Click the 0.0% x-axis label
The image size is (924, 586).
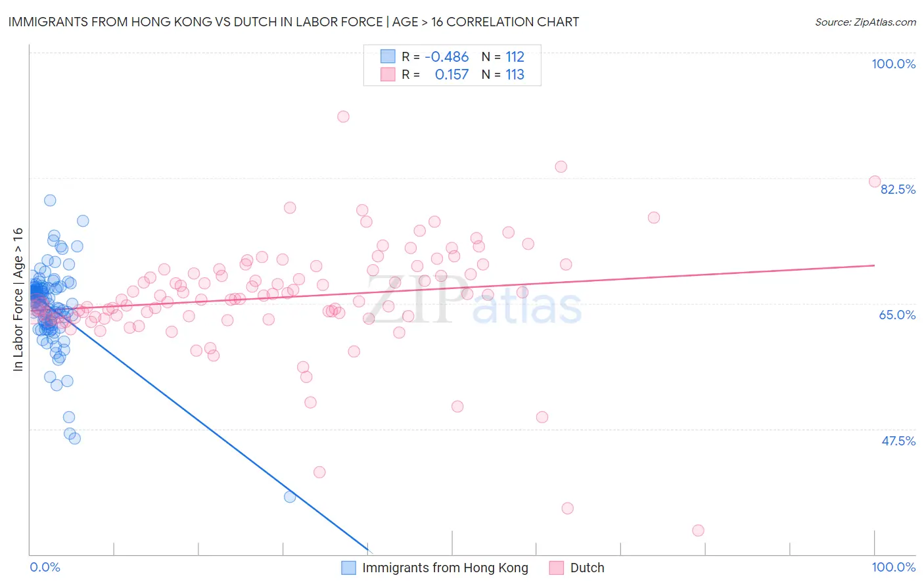(x=45, y=567)
